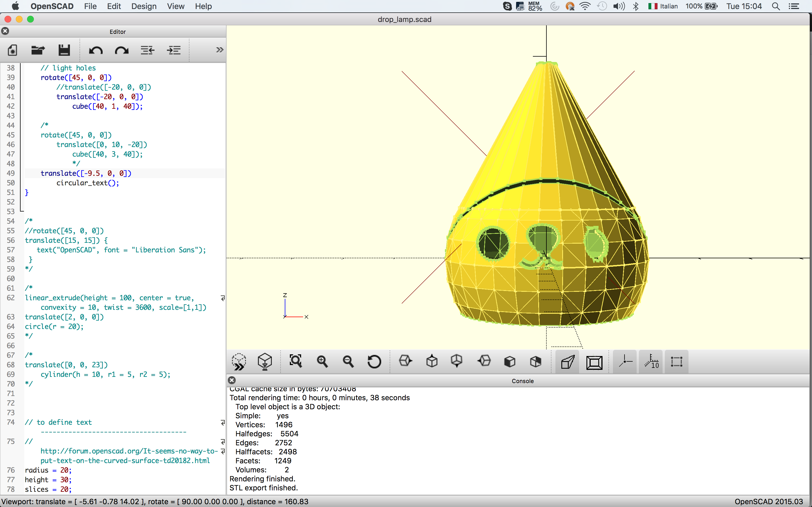The image size is (812, 507).
Task: Click the Unindent icon in editor toolbar
Action: coord(148,50)
